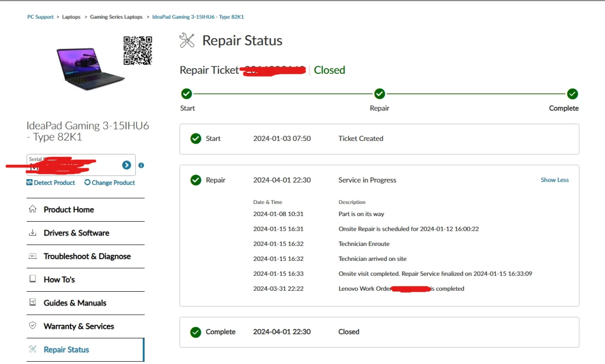Click the QR code image
The height and width of the screenshot is (364, 605).
(138, 51)
